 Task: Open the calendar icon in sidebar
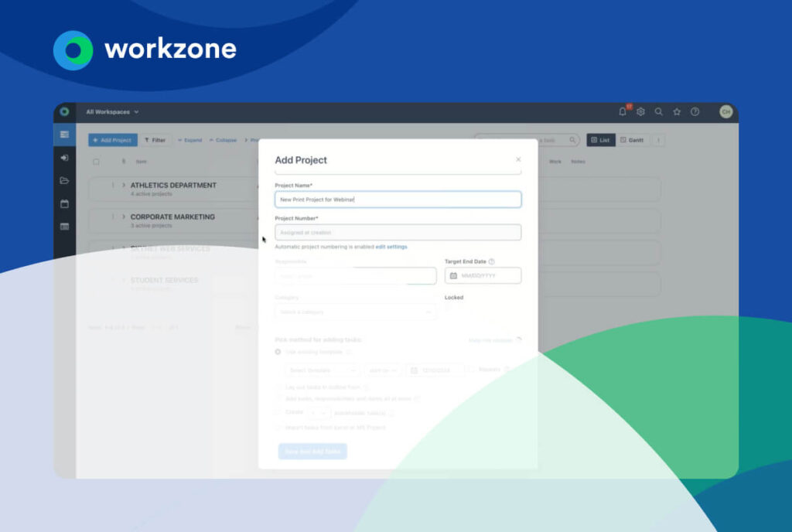point(65,204)
